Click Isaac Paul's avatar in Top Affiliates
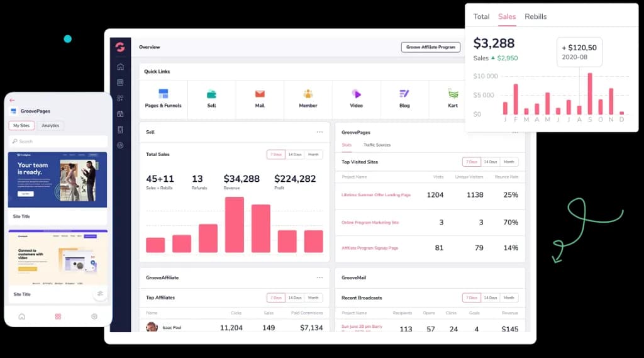Screen dimensions: 644x358 pos(152,327)
